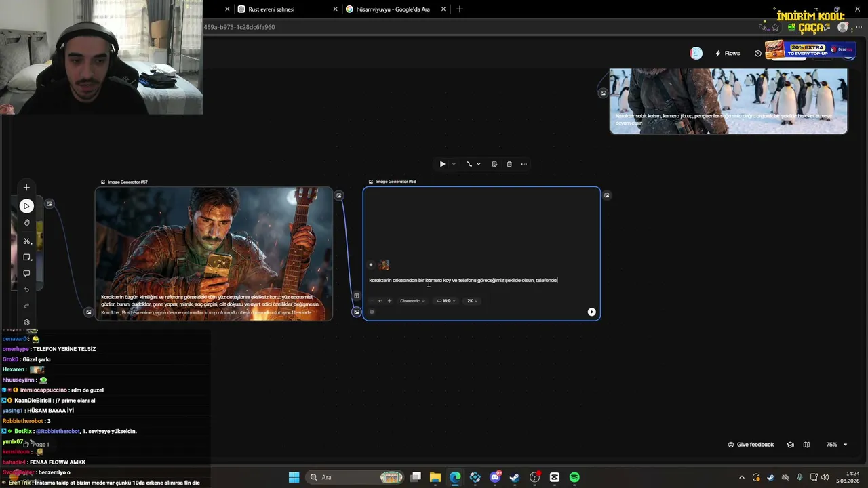Click Give feedback link
The height and width of the screenshot is (488, 868).
point(751,445)
